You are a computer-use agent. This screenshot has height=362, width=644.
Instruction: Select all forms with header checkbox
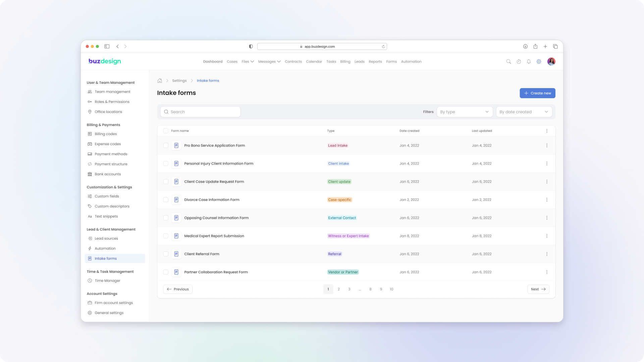click(x=166, y=131)
